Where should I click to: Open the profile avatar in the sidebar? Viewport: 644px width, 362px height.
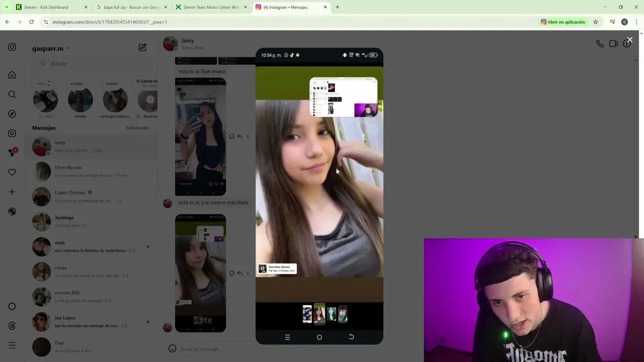(12, 211)
